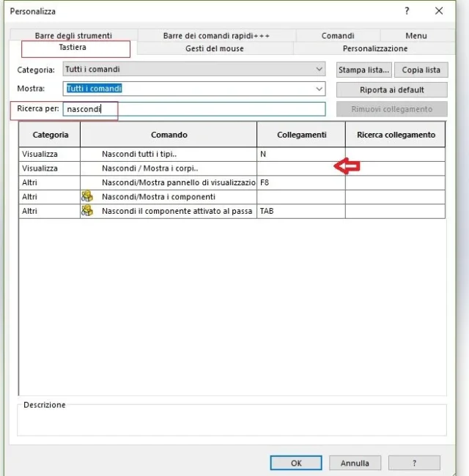Switch to the Barre degli strumenti tab
The image size is (469, 476).
[73, 35]
